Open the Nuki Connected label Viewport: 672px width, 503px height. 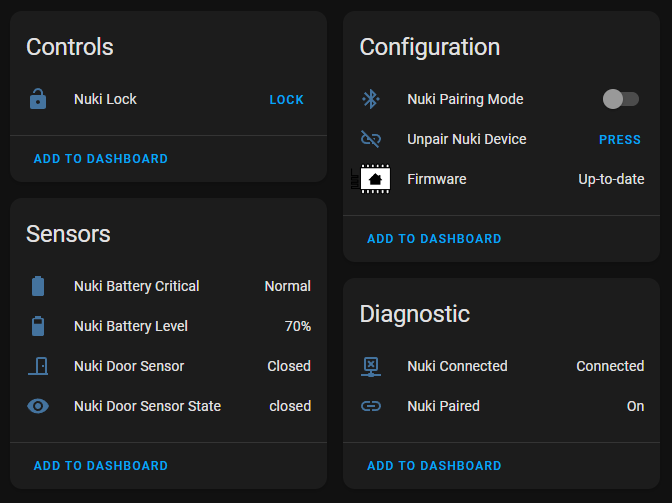[457, 366]
